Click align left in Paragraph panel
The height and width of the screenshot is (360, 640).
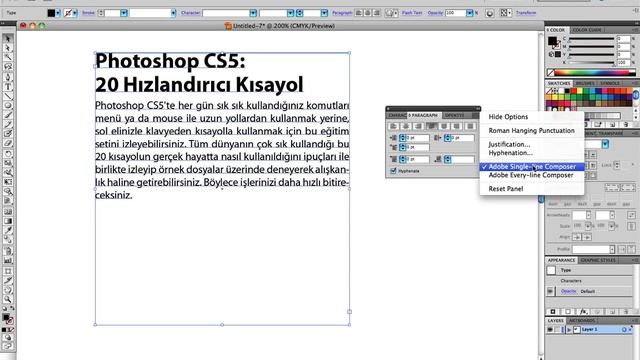393,127
